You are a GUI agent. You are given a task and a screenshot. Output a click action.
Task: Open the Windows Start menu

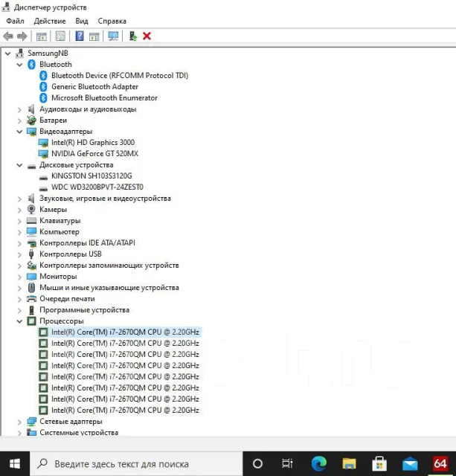15,464
